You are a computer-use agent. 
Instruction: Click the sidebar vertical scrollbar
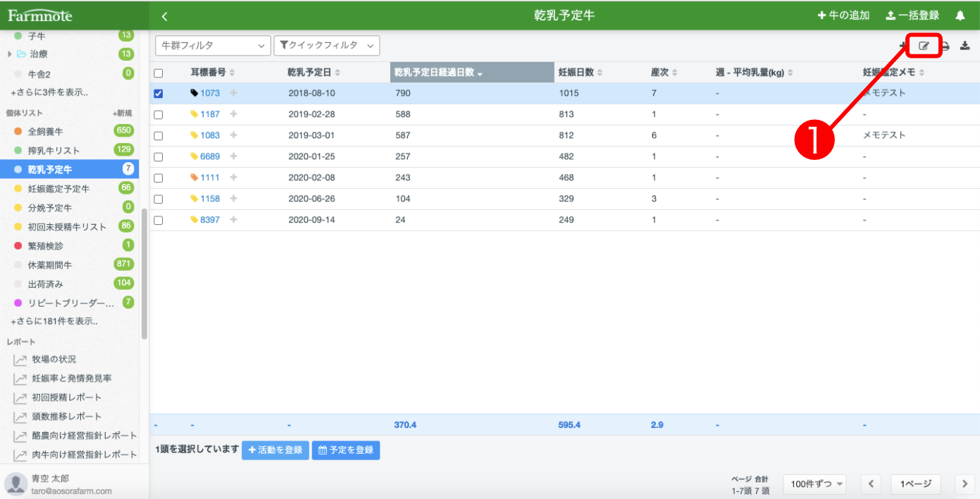point(144,273)
